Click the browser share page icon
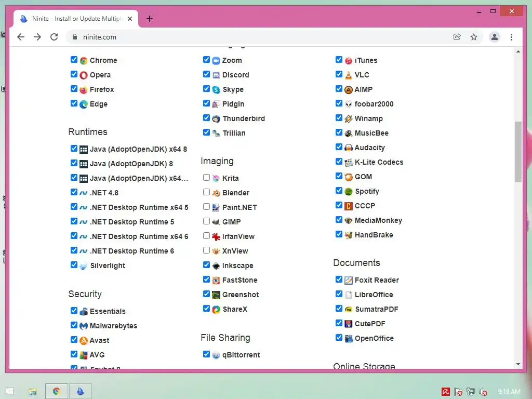Screen dimensions: 532x399 coord(457,37)
